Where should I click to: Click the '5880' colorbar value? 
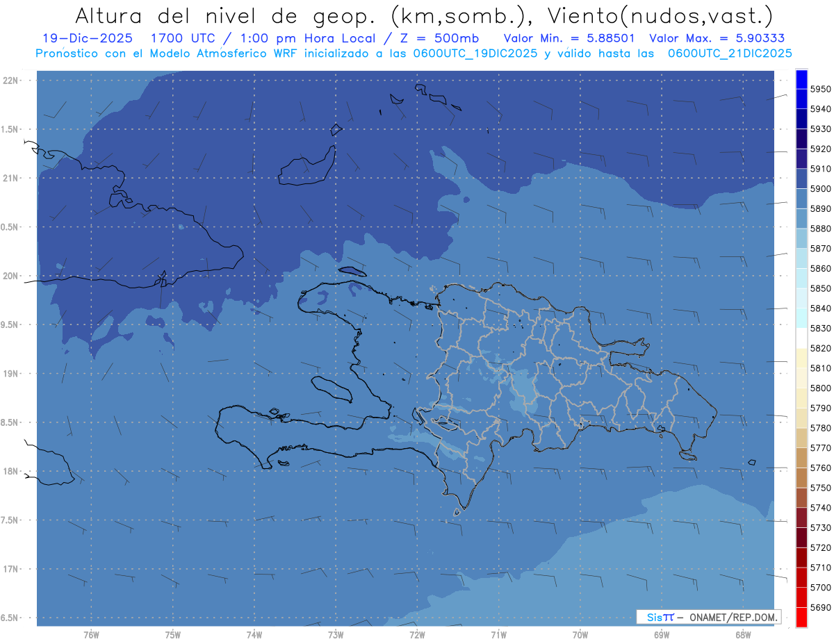coord(820,229)
